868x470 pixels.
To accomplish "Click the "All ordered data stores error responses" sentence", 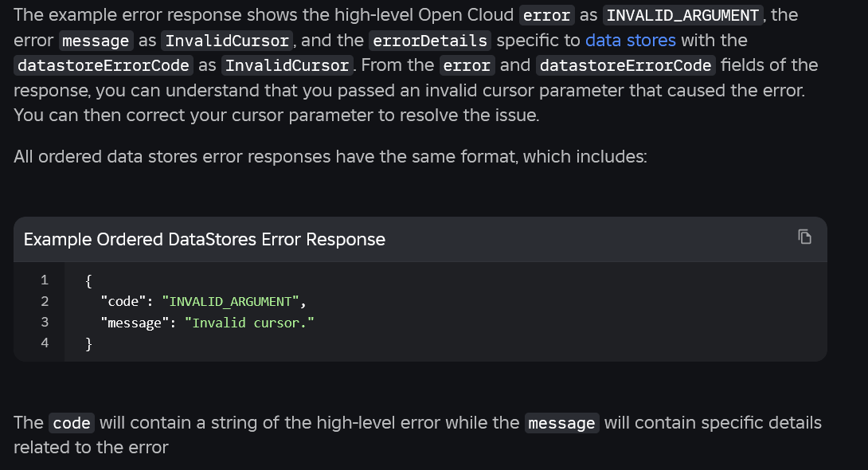I will pyautogui.click(x=330, y=156).
